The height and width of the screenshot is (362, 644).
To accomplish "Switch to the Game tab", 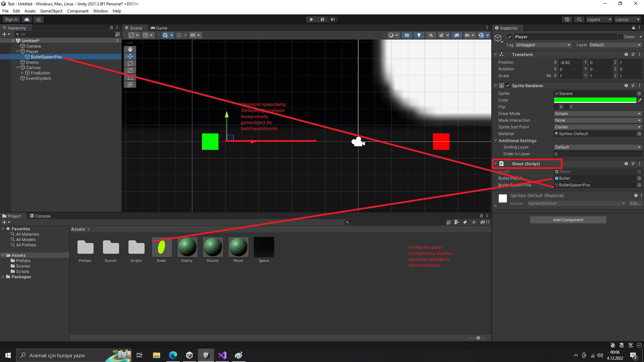I will click(x=159, y=28).
